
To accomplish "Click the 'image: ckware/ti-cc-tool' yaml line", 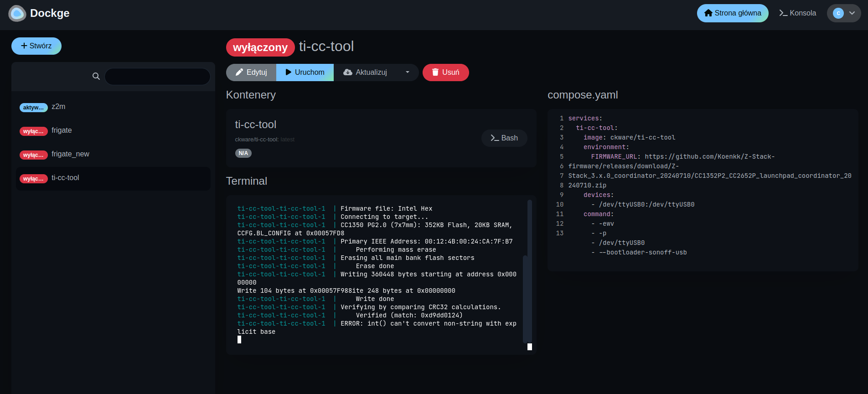I will [x=629, y=138].
